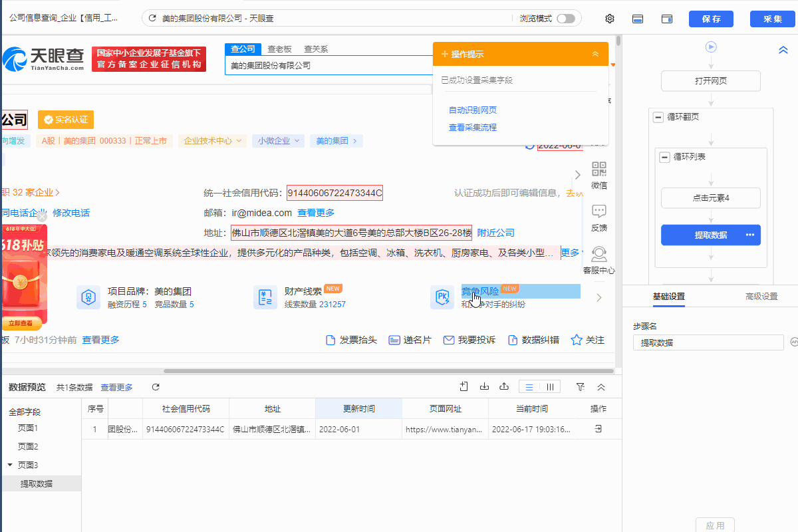The width and height of the screenshot is (798, 532).
Task: Click the 采集 button
Action: [x=773, y=19]
